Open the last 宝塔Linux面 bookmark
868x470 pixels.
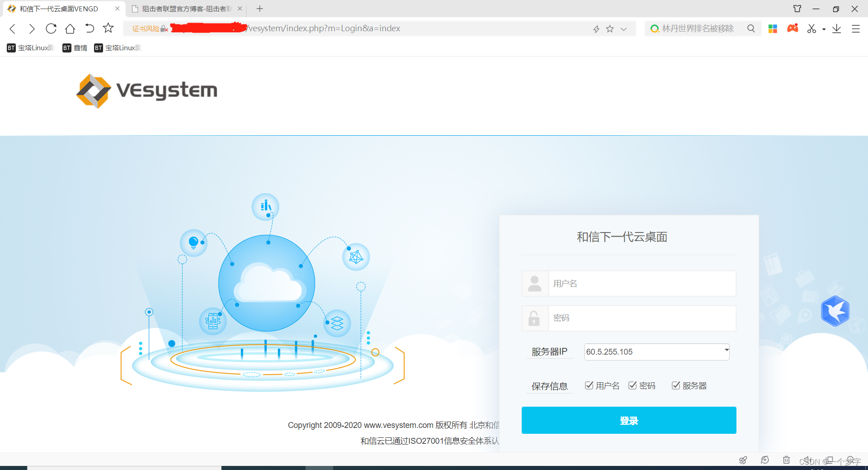coord(118,48)
